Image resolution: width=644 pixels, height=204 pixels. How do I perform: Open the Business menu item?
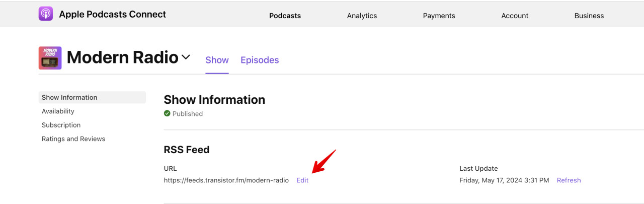point(589,16)
